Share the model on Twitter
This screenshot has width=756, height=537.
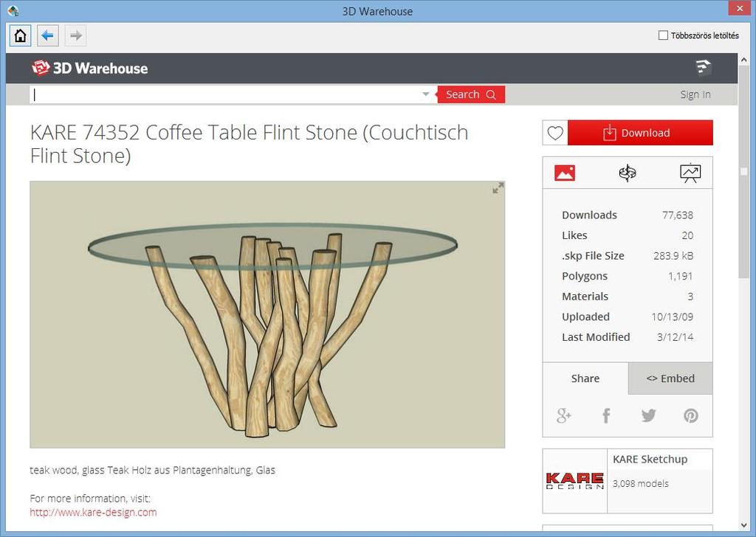648,415
